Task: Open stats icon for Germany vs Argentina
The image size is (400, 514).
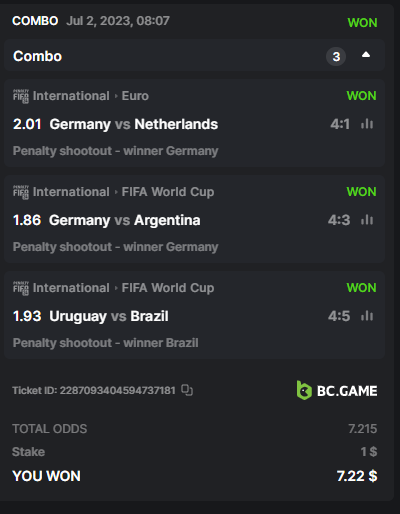Action: coord(367,220)
